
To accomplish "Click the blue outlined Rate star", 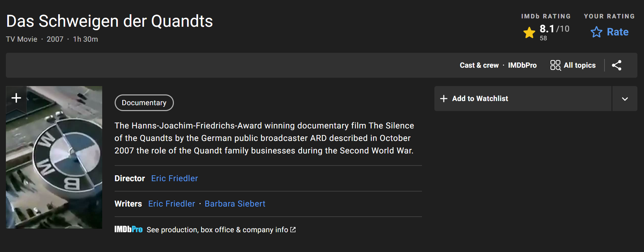I will pos(597,32).
